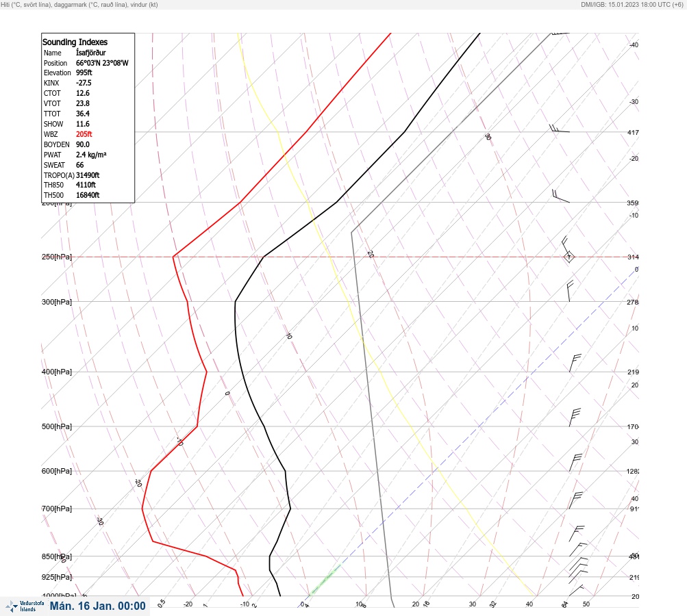Viewport: 687px width, 616px height.
Task: Select the CTOT value 12.6
Action: pos(83,93)
